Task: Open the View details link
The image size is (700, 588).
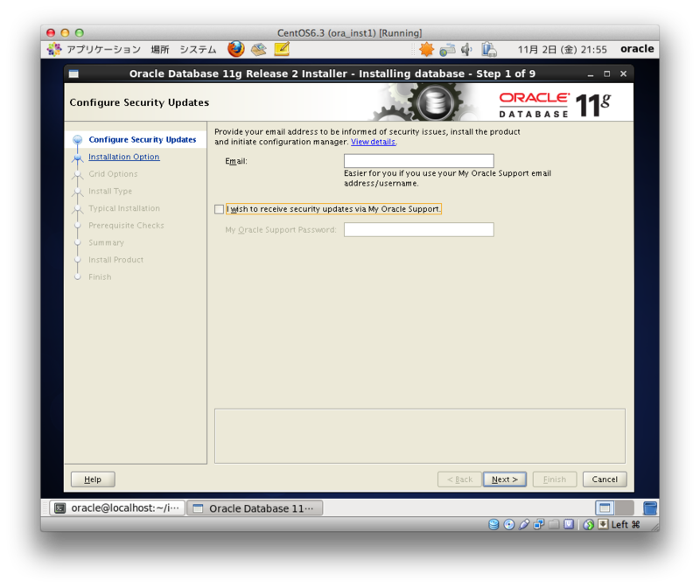Action: tap(374, 142)
